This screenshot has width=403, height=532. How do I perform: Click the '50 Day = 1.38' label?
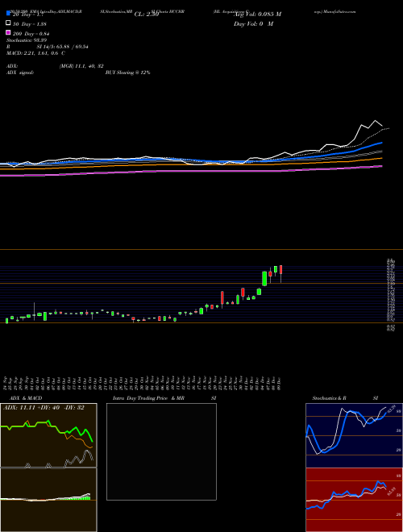point(31,23)
